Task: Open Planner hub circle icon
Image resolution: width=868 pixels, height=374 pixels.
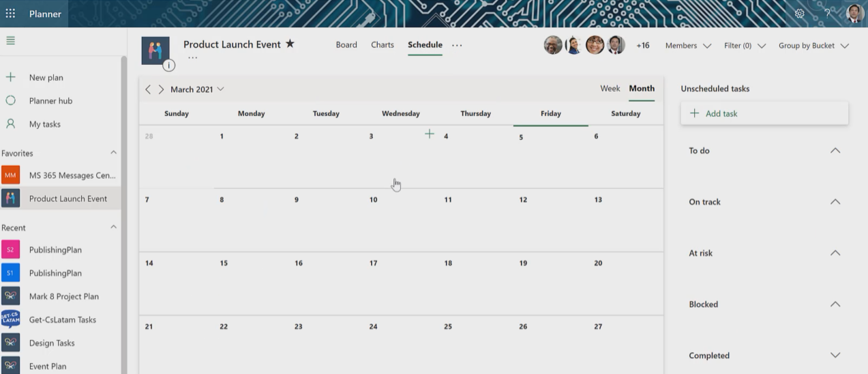Action: click(x=11, y=100)
